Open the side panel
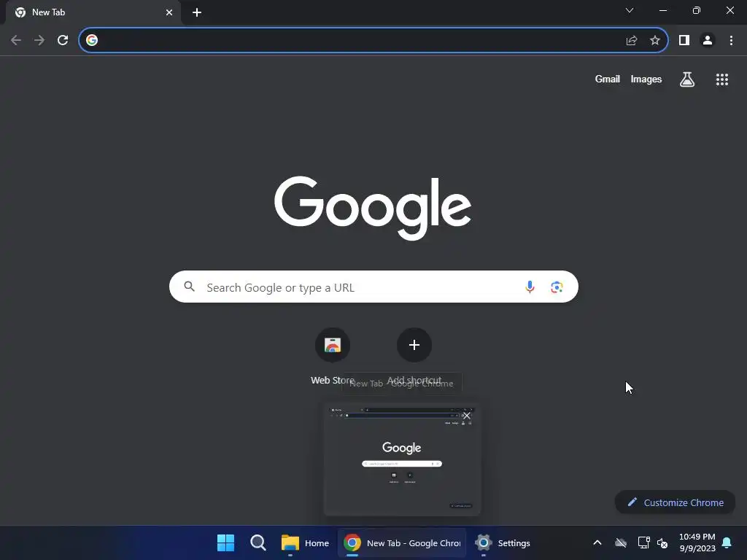The height and width of the screenshot is (560, 747). tap(684, 40)
